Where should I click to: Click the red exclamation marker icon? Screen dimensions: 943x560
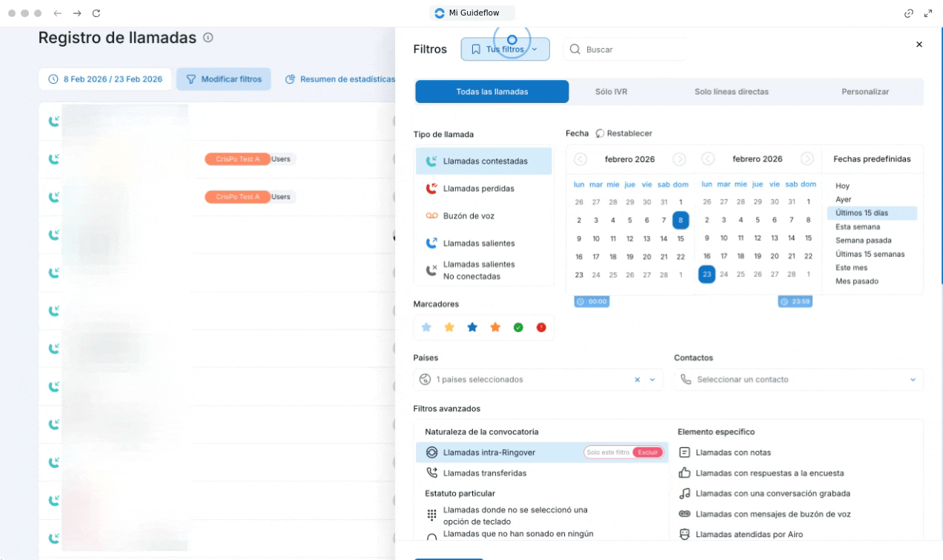(x=541, y=327)
